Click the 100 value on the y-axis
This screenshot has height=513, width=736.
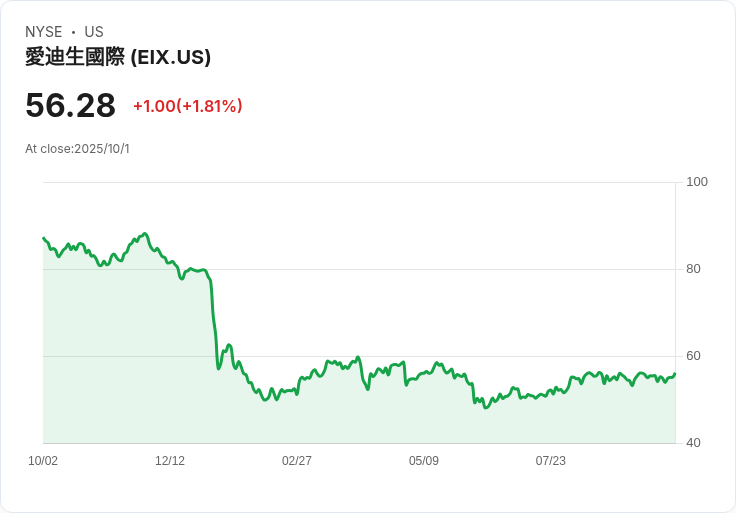point(697,182)
